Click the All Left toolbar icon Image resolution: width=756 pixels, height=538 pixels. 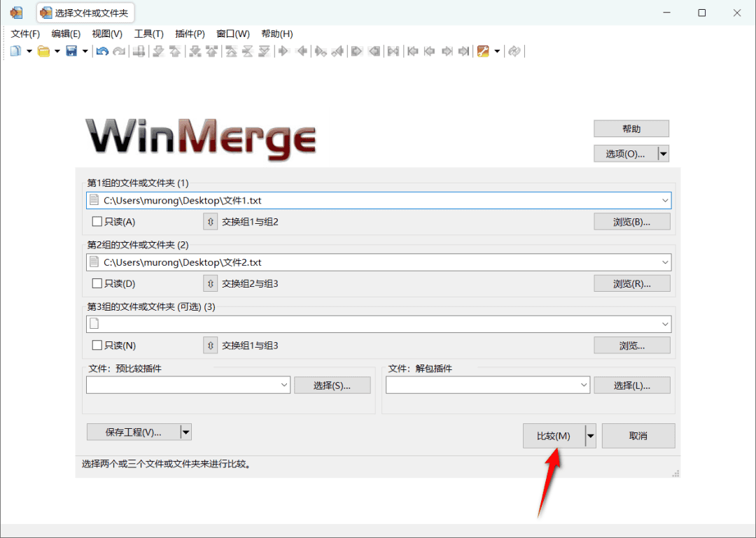point(374,50)
